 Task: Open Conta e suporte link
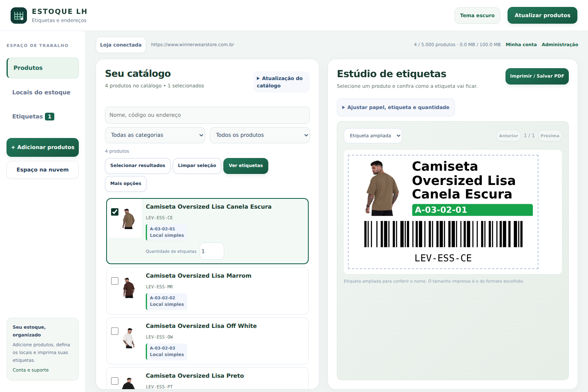point(31,370)
